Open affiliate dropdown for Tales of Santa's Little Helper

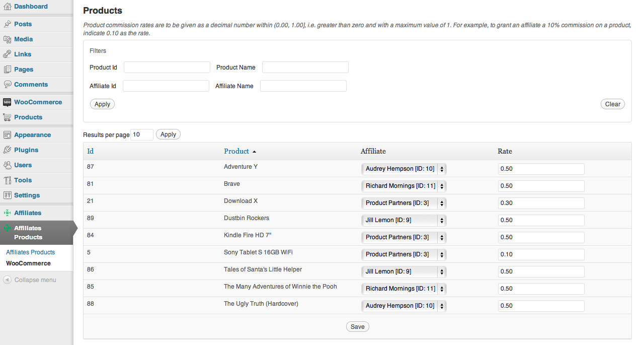(x=404, y=271)
